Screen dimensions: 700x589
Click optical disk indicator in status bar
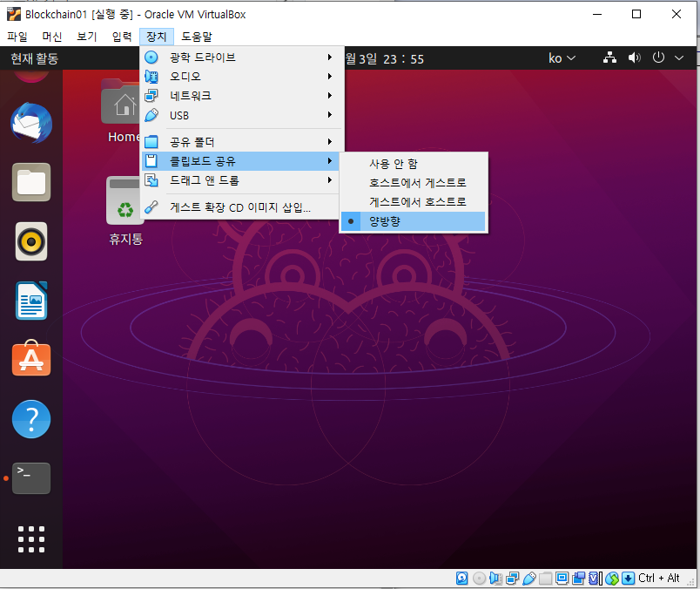point(479,579)
